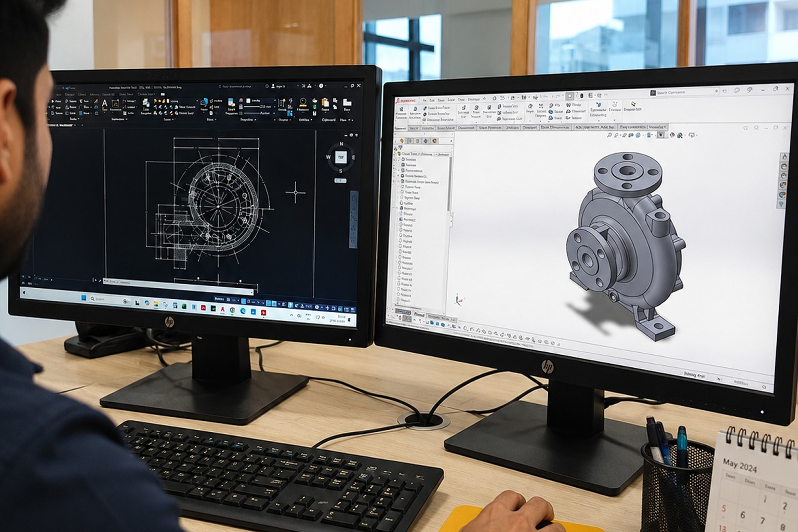The width and height of the screenshot is (798, 532).
Task: Click color swatch in AutoCAD Properties panel
Action: pyautogui.click(x=248, y=101)
